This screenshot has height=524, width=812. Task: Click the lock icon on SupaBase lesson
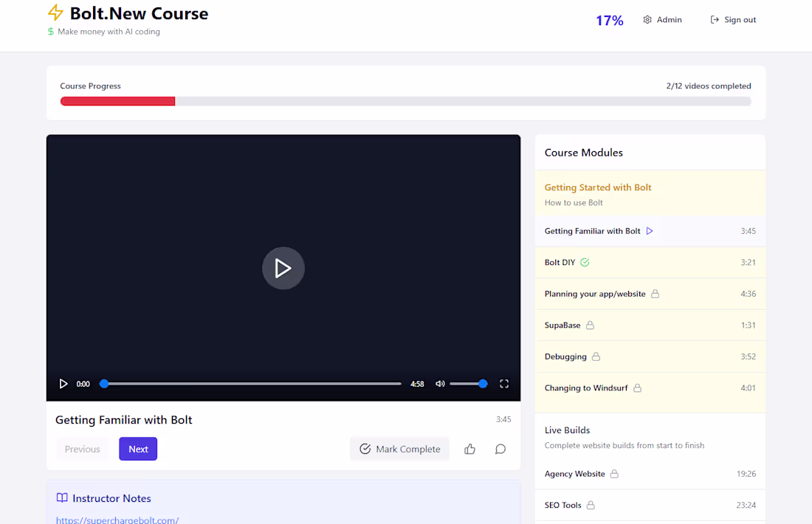click(591, 325)
